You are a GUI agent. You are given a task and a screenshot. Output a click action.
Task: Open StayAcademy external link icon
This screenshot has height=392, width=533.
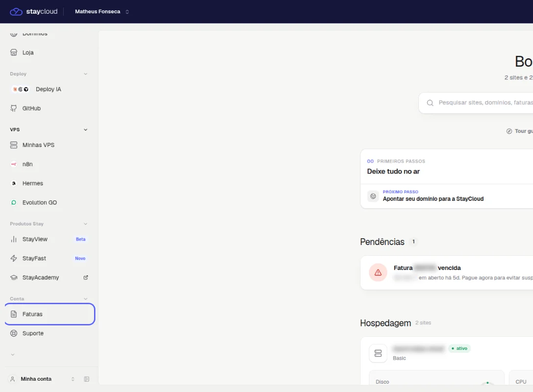(86, 277)
